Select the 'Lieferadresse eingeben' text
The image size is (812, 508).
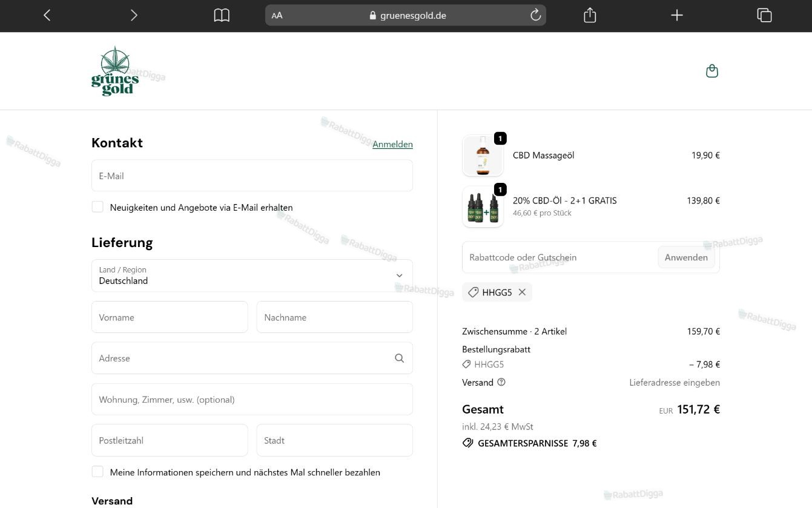click(x=675, y=383)
